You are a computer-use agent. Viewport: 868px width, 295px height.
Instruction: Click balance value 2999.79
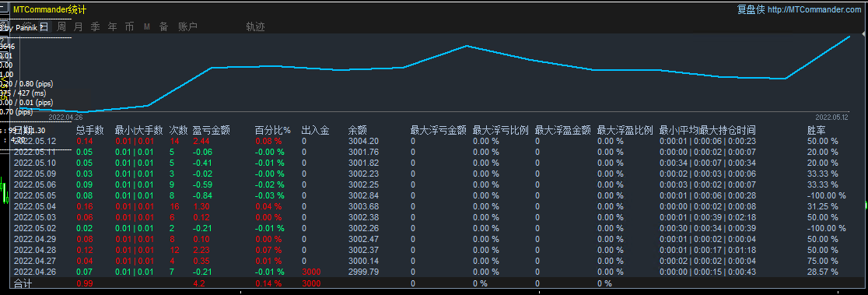point(363,272)
